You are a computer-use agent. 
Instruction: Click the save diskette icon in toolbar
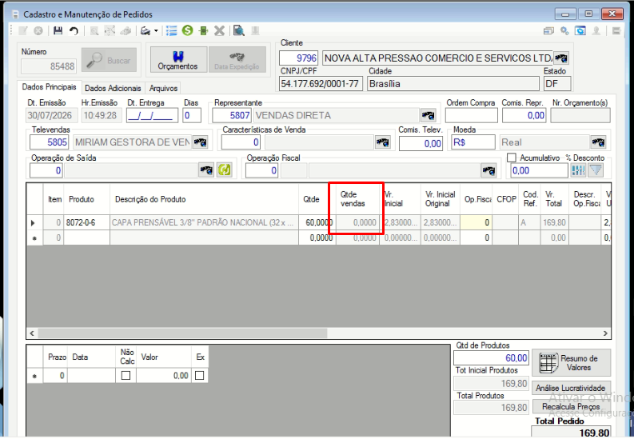58,31
